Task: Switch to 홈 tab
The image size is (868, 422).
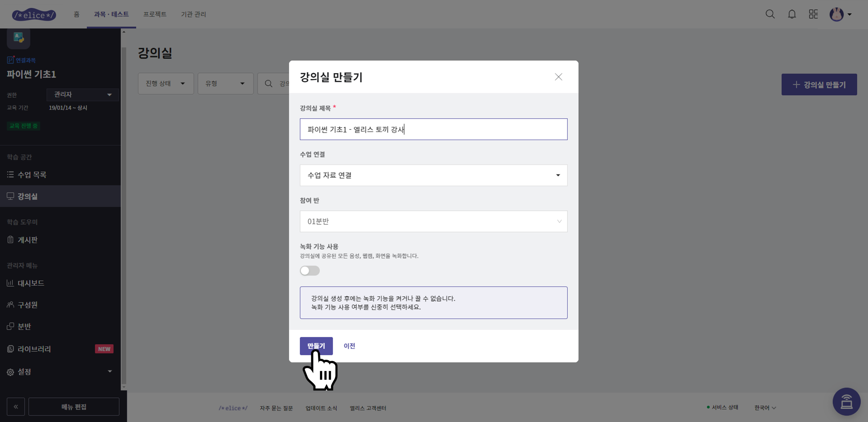Action: coord(77,14)
